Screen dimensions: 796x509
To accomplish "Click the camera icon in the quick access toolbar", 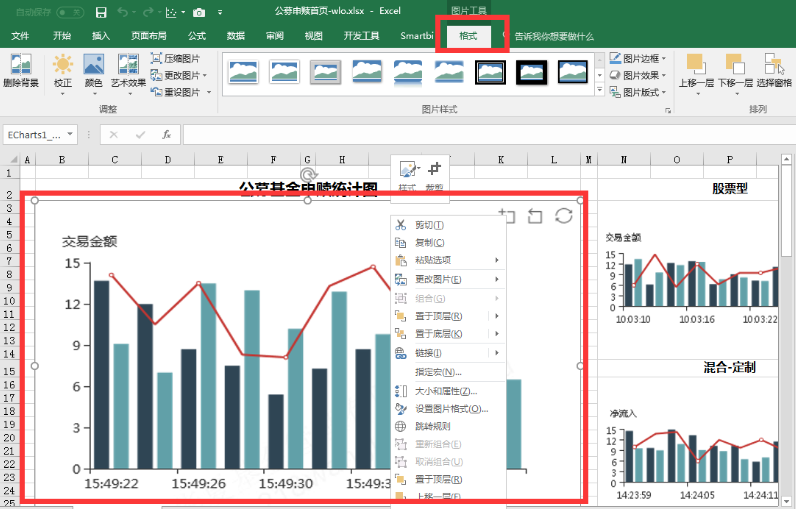I will point(199,12).
